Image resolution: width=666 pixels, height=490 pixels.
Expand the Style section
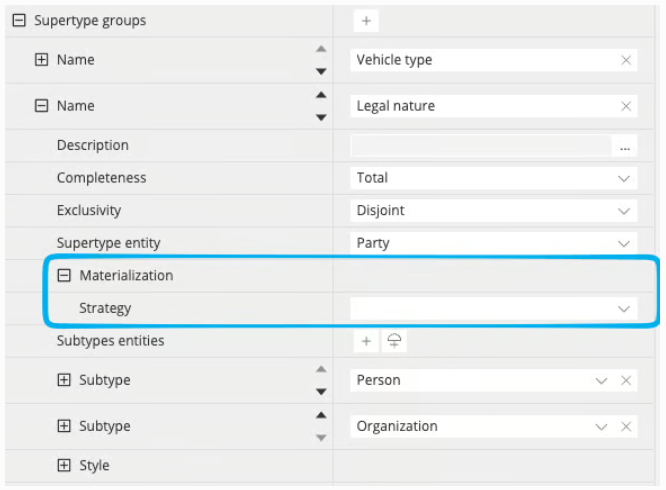(x=64, y=465)
